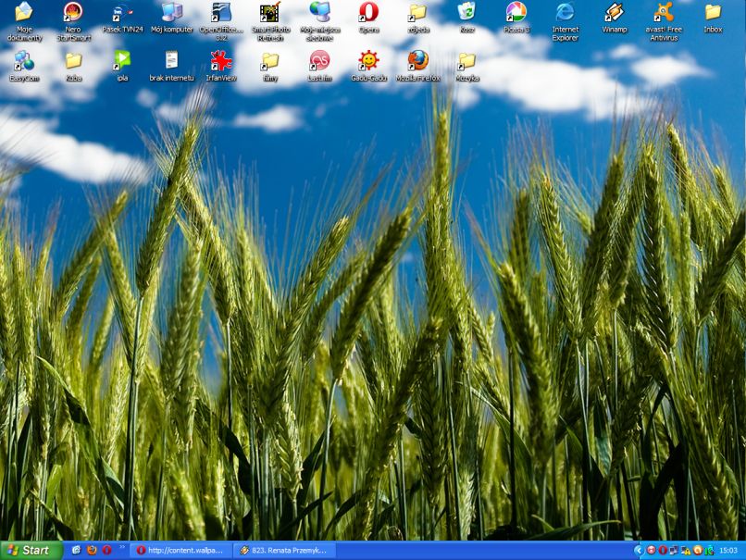Switch to the 823. Renata Przemyk taskbar window
This screenshot has height=560, width=746.
click(x=284, y=550)
